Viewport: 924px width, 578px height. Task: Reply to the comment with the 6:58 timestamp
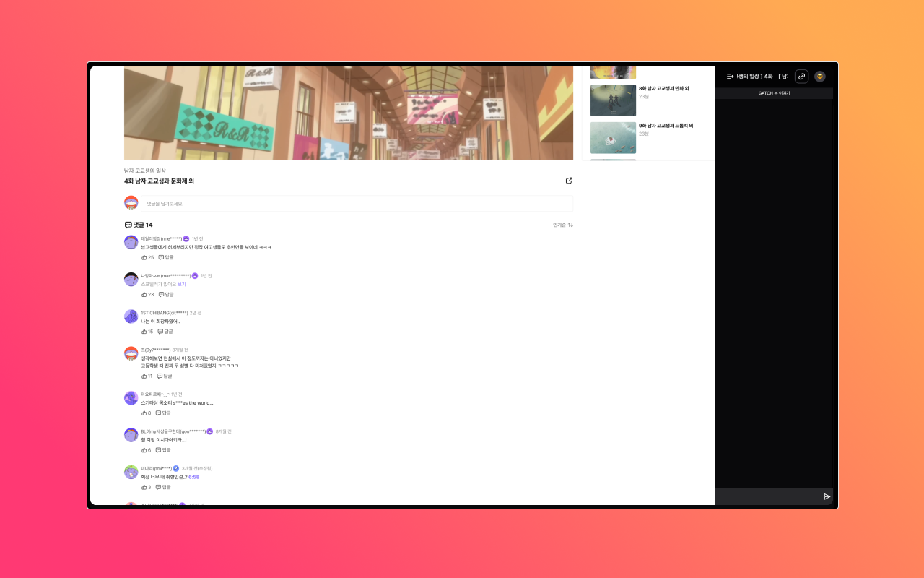coord(163,487)
